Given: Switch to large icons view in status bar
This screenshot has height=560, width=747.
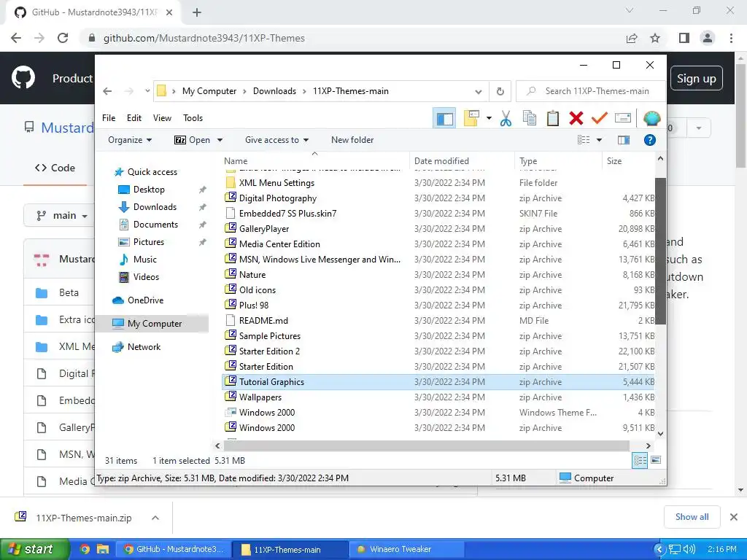Looking at the screenshot, I should pos(656,460).
